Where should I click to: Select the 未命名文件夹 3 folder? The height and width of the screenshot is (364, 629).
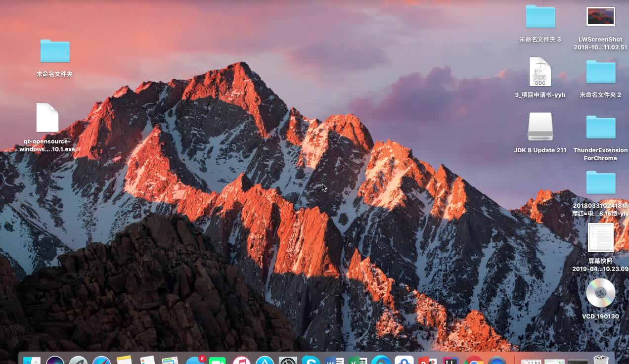coord(540,16)
